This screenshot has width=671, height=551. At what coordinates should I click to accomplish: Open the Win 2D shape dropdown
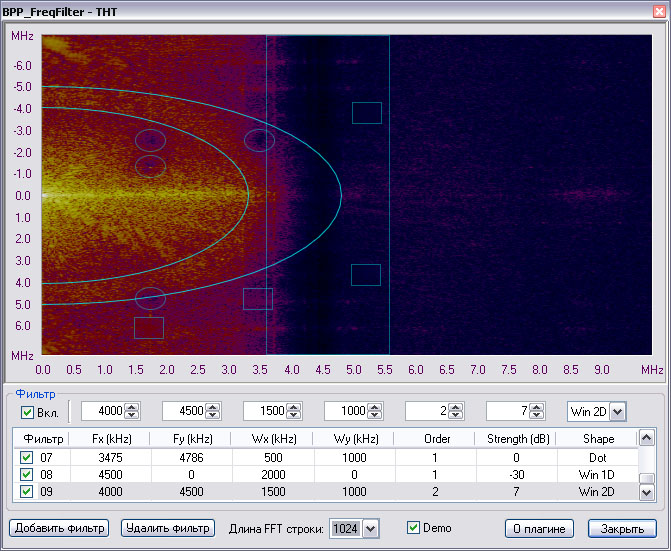(617, 412)
